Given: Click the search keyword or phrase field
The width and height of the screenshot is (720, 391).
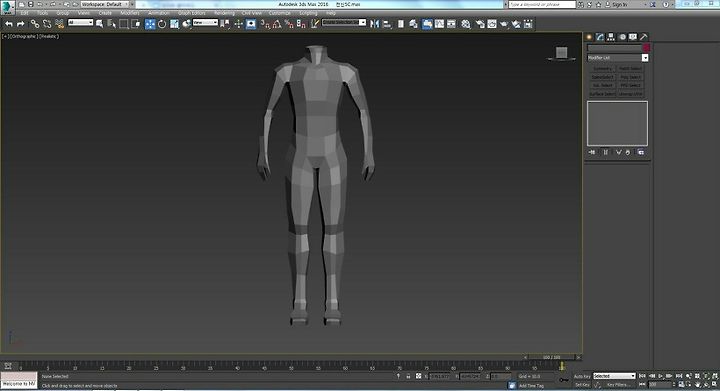Looking at the screenshot, I should pyautogui.click(x=542, y=4).
